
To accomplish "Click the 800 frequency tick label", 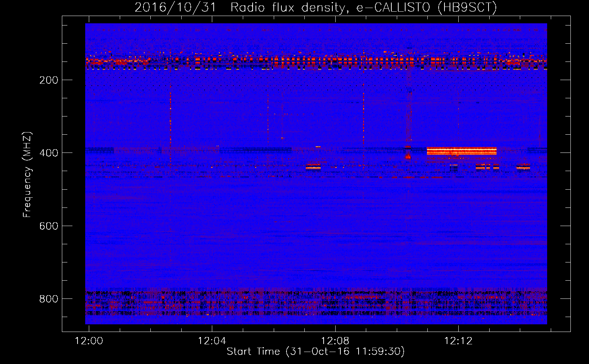I will (x=49, y=299).
